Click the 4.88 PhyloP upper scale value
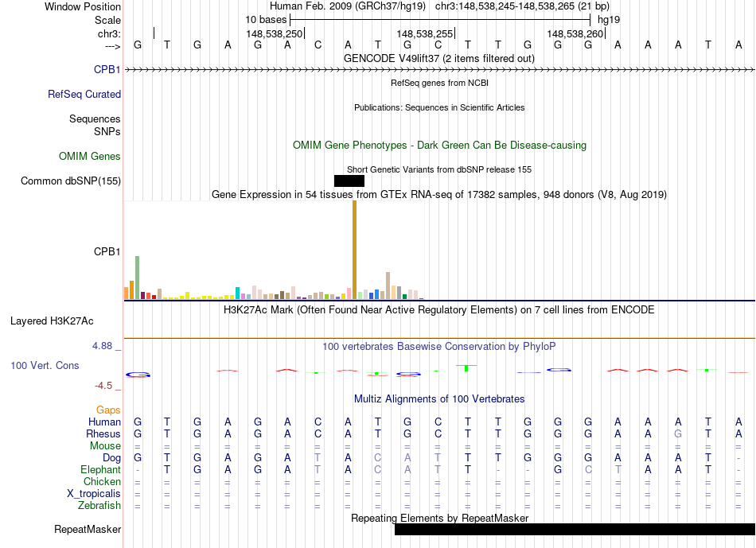 (102, 346)
